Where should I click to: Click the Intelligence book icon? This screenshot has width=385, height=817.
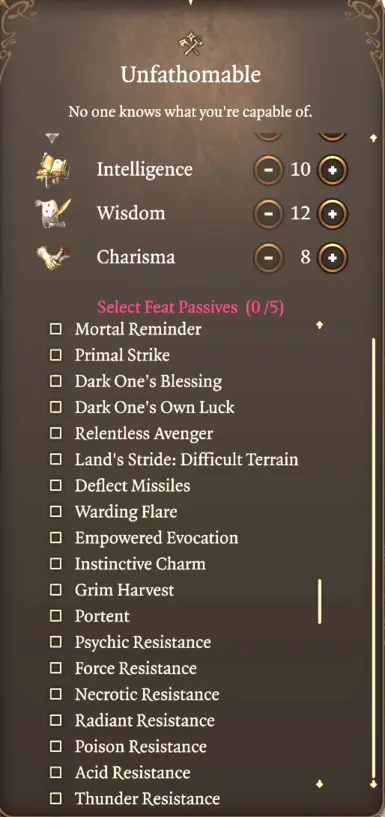(x=52, y=170)
